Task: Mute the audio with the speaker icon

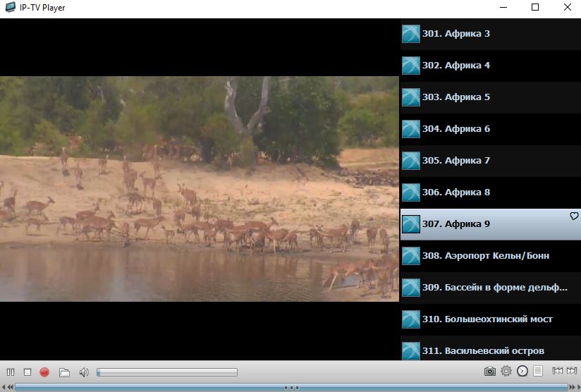Action: [x=84, y=372]
